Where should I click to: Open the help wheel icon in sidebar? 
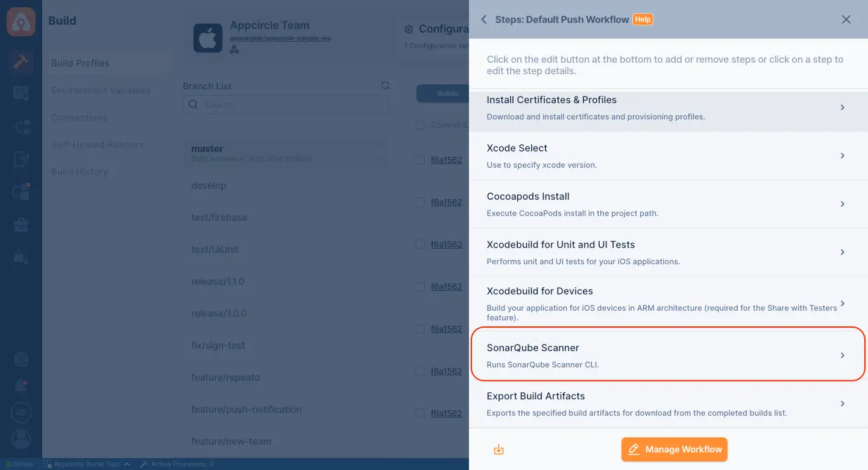tap(21, 360)
